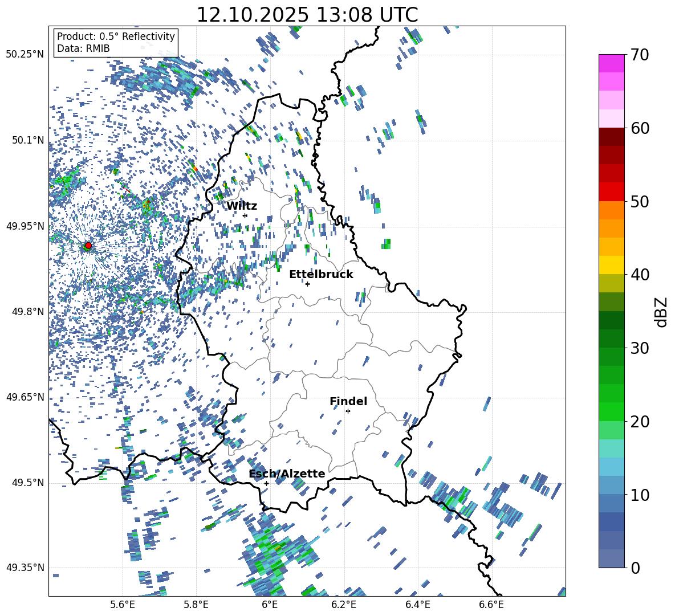
Task: Select the Ettelbruck station cross marker
Action: (x=307, y=284)
